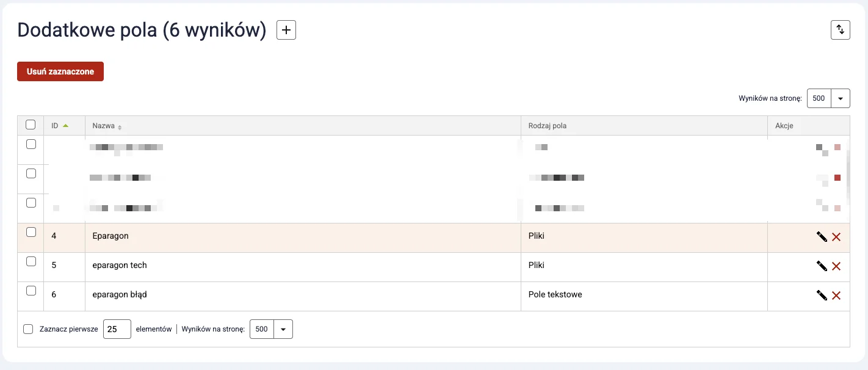Delete the Eparagon field with the red X
Screen dimensions: 868x370
point(836,237)
